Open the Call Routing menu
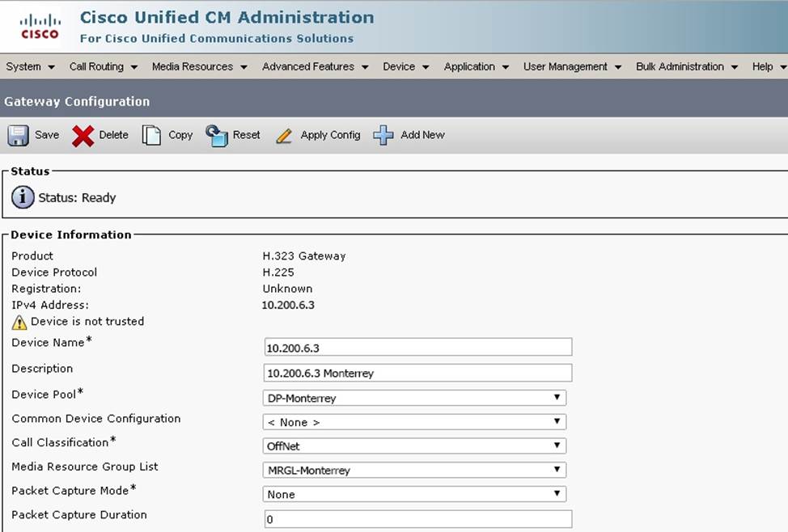 103,67
